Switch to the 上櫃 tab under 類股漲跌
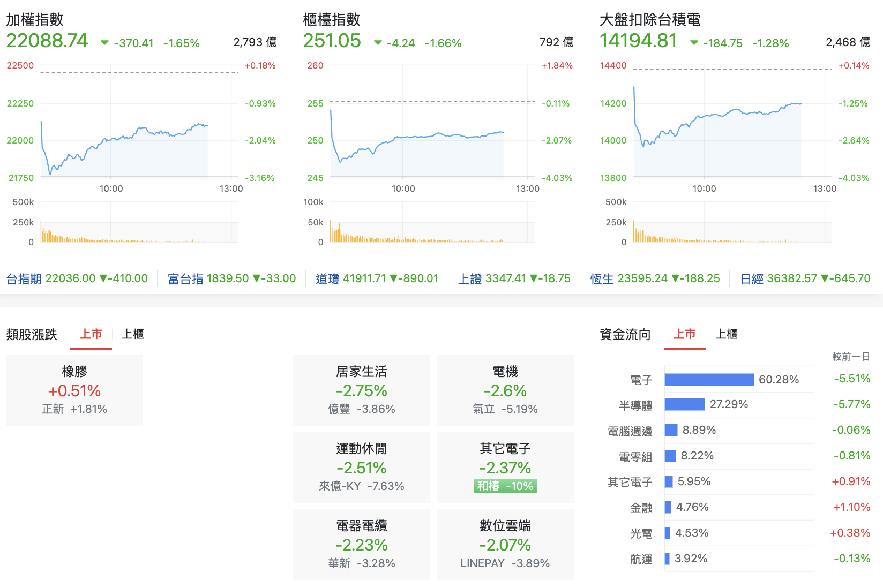 [x=133, y=334]
